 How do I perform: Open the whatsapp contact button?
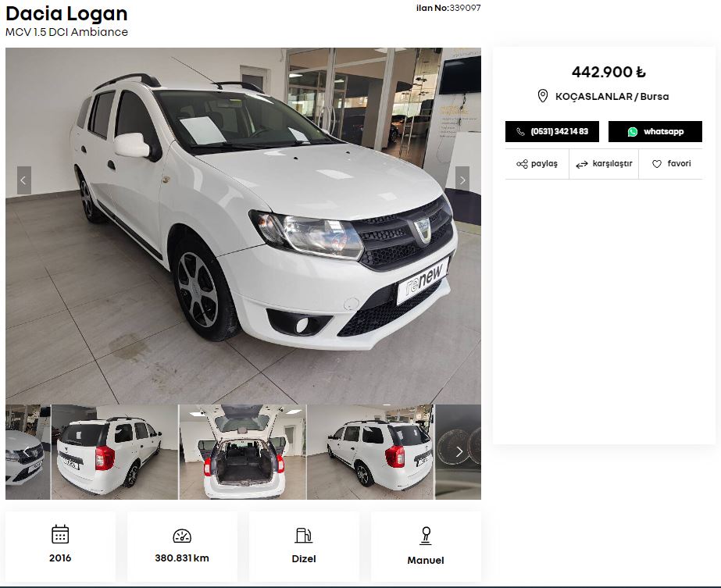click(655, 131)
